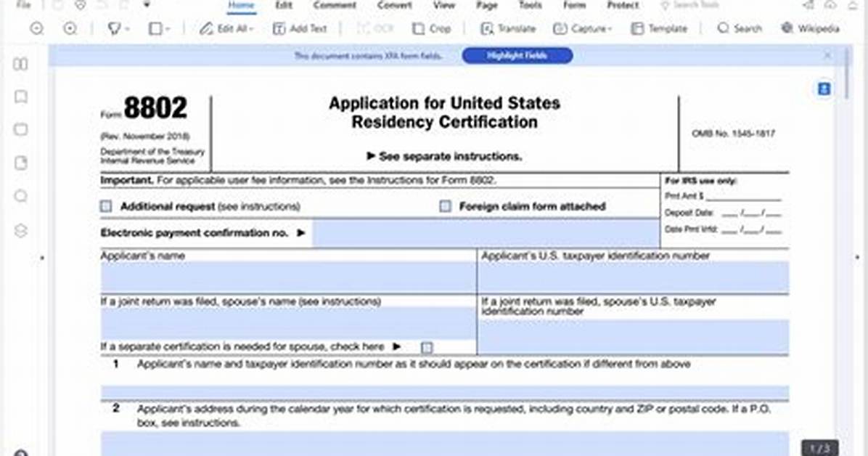This screenshot has width=868, height=456.
Task: Switch to the Convert tab
Action: 394,5
